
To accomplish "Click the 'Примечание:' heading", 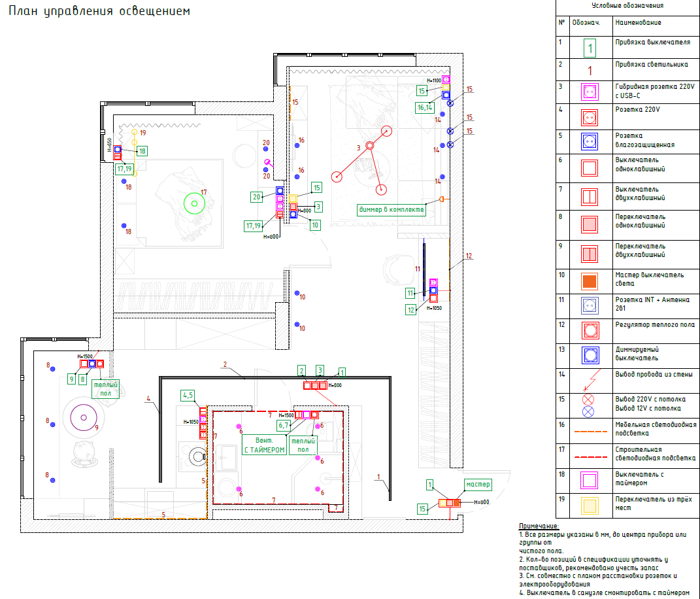I will (x=539, y=526).
